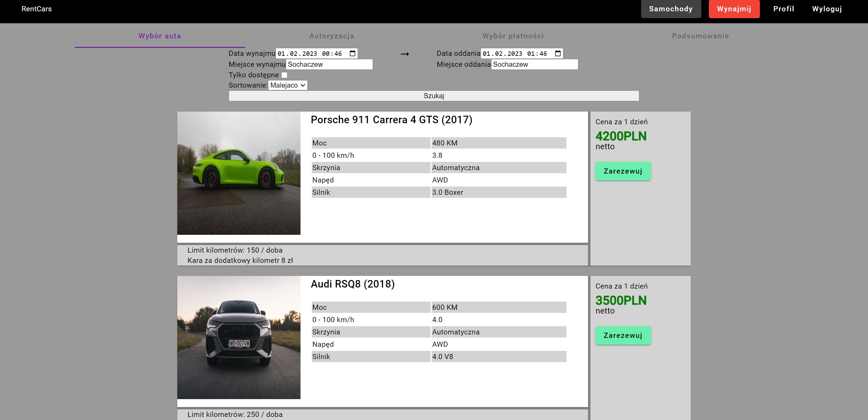The image size is (868, 420).
Task: Go to the Wynajmij page
Action: pos(734,9)
